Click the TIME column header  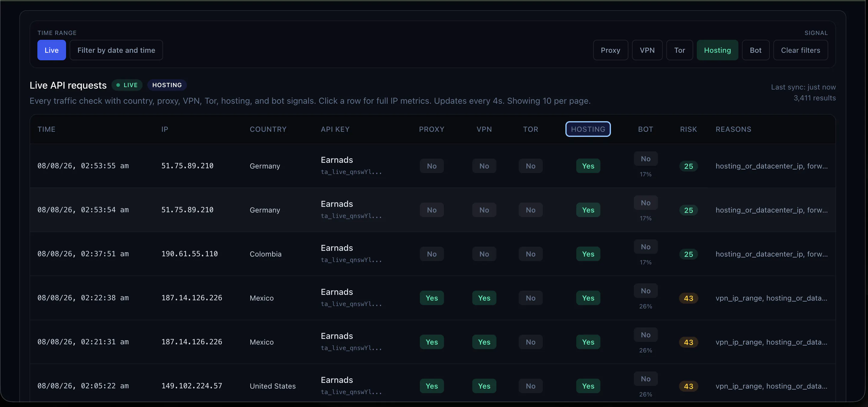click(x=46, y=129)
